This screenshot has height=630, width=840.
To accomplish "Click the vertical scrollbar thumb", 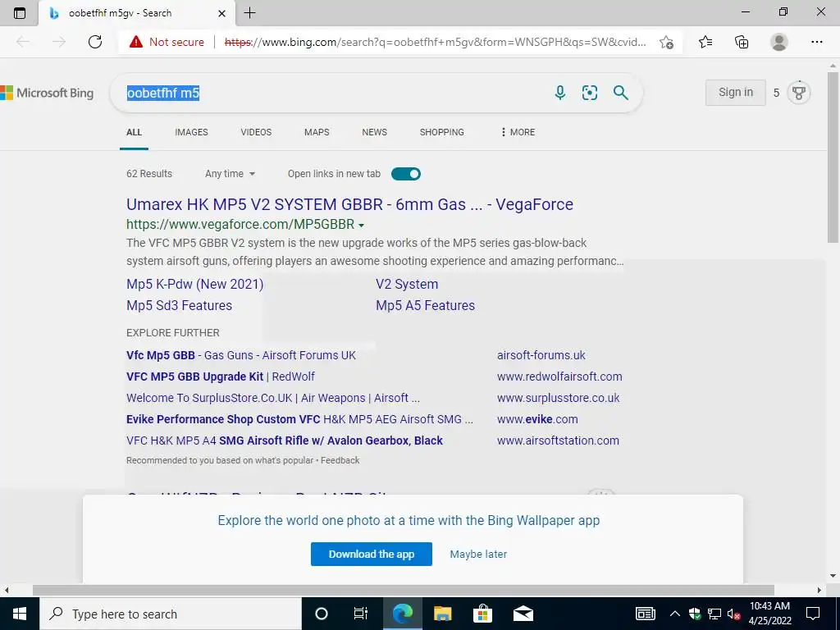I will (x=833, y=157).
